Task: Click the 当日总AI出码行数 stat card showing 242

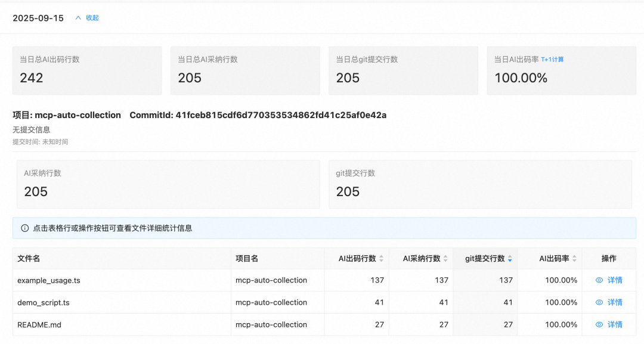Action: (87, 70)
